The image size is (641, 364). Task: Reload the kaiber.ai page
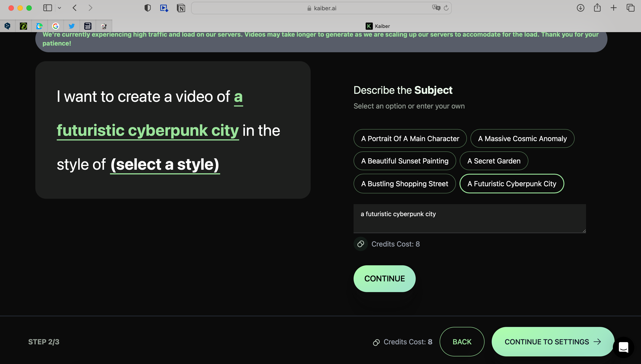[x=446, y=8]
